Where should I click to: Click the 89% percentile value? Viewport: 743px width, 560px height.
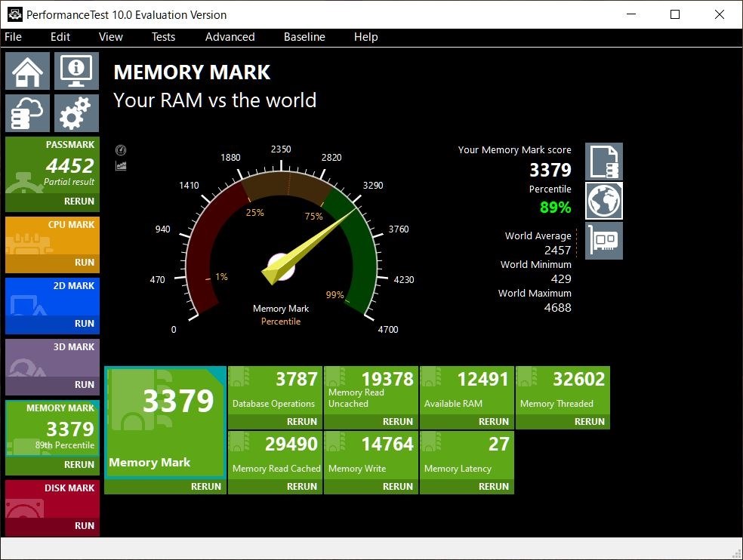coord(555,208)
